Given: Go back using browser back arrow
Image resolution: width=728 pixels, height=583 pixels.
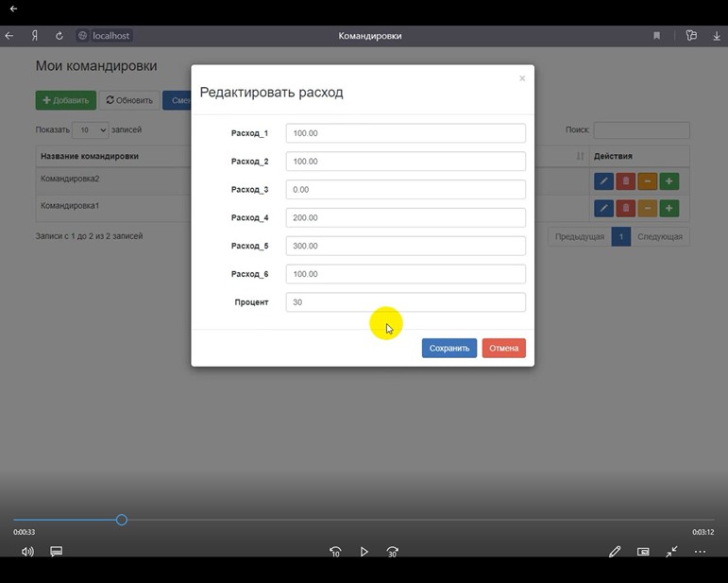Looking at the screenshot, I should [x=9, y=36].
